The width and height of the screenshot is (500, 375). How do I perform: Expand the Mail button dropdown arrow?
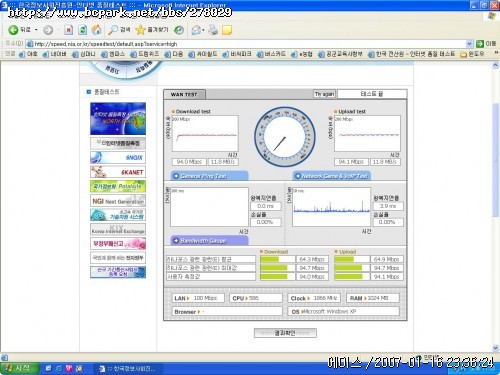(x=203, y=30)
